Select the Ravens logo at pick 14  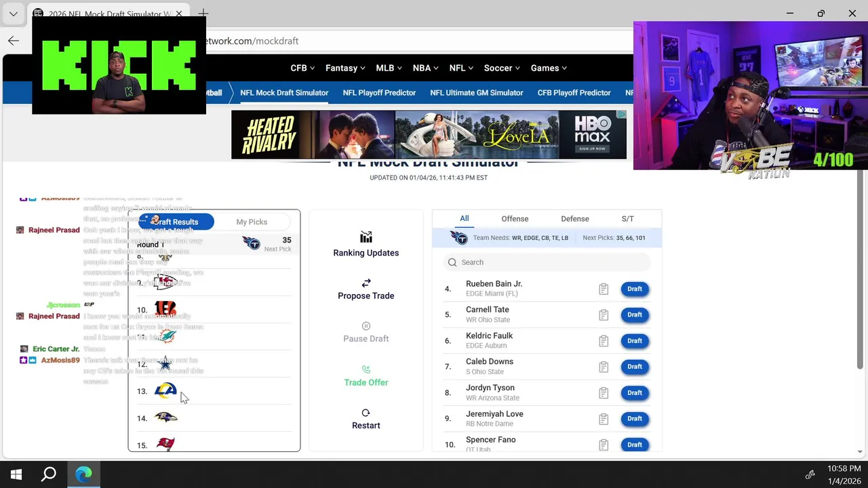click(165, 418)
